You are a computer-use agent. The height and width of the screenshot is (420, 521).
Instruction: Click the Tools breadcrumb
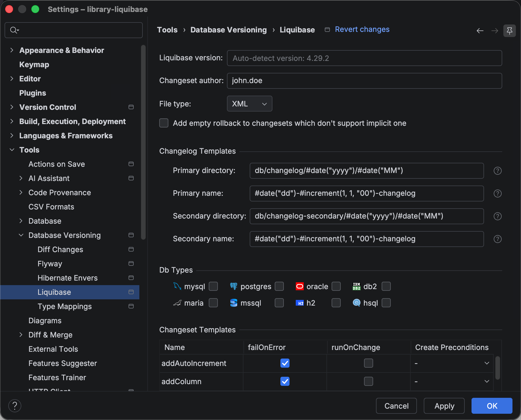pyautogui.click(x=167, y=30)
